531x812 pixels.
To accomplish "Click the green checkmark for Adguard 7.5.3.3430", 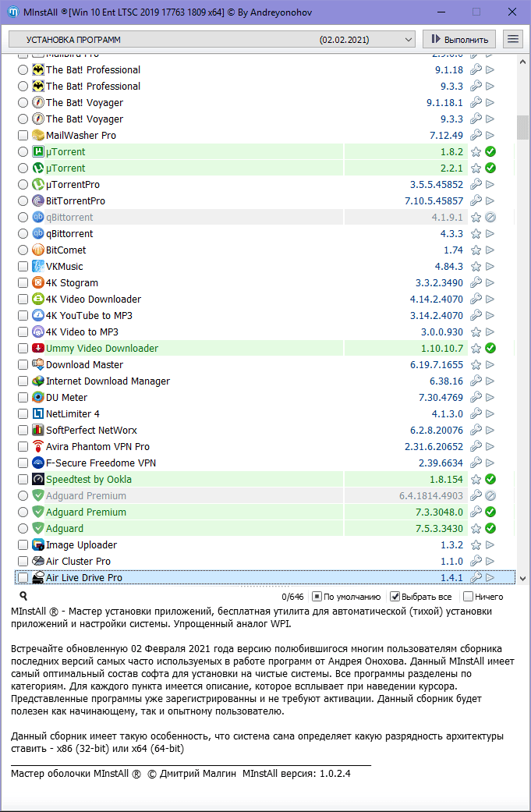I will [x=490, y=529].
